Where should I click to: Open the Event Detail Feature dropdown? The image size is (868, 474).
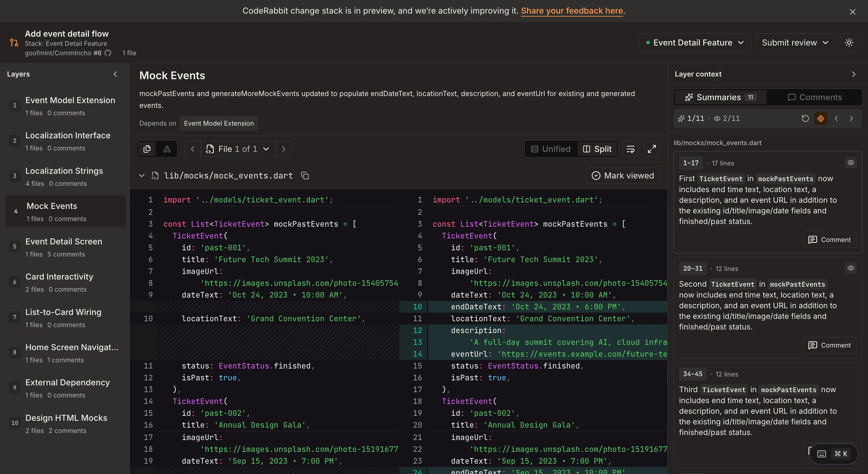[695, 43]
